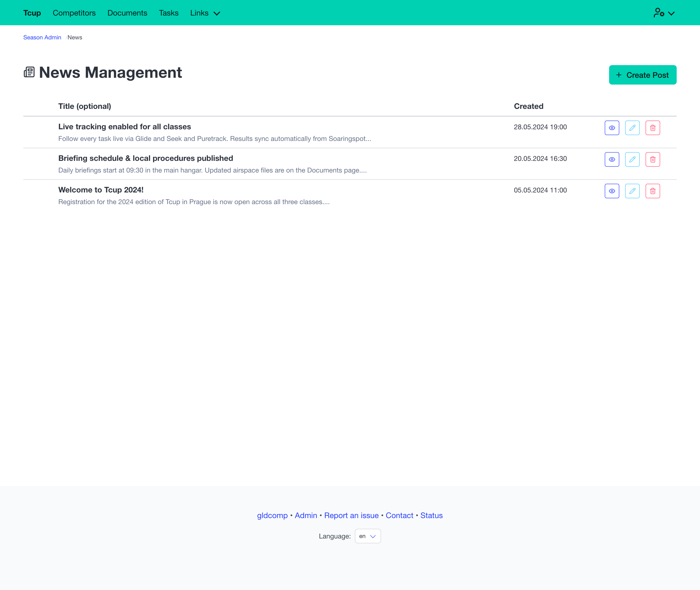Click the News breadcrumb item
The width and height of the screenshot is (700, 590).
point(75,37)
